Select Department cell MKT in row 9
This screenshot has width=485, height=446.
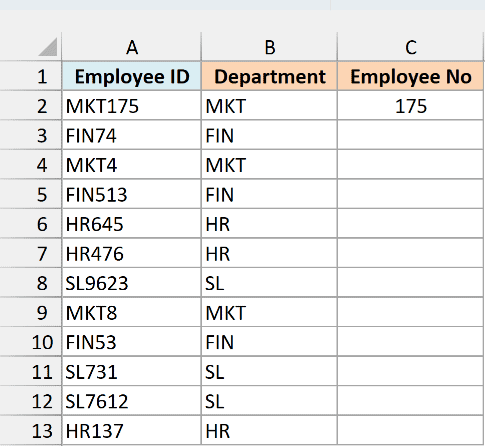pos(269,312)
